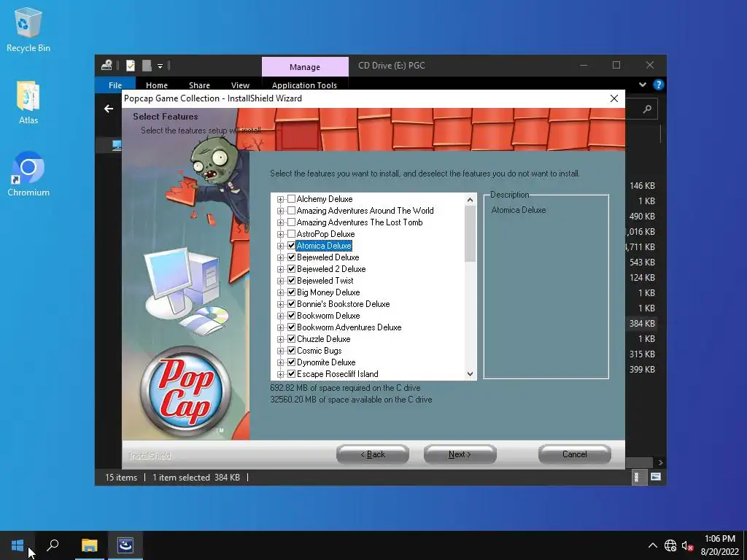
Task: Collapse the File Explorer ribbon chevron
Action: 642,85
